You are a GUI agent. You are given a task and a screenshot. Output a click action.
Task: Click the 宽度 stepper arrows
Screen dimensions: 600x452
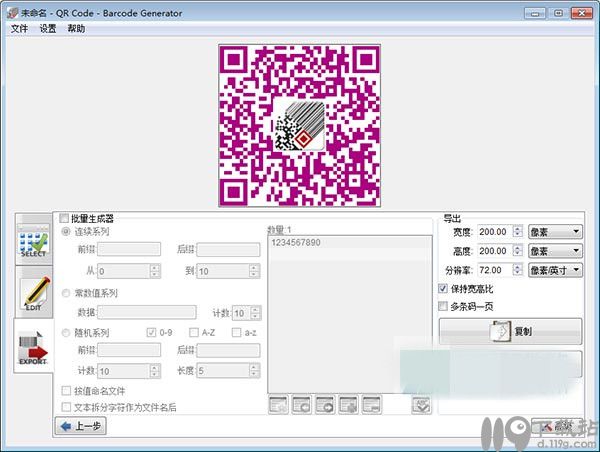pos(517,232)
